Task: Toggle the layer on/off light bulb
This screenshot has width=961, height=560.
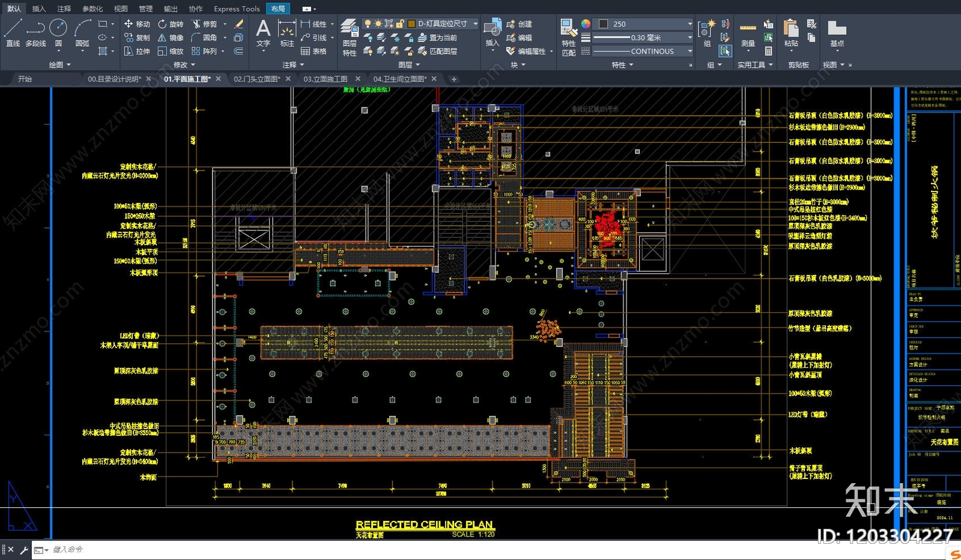Action: point(368,24)
